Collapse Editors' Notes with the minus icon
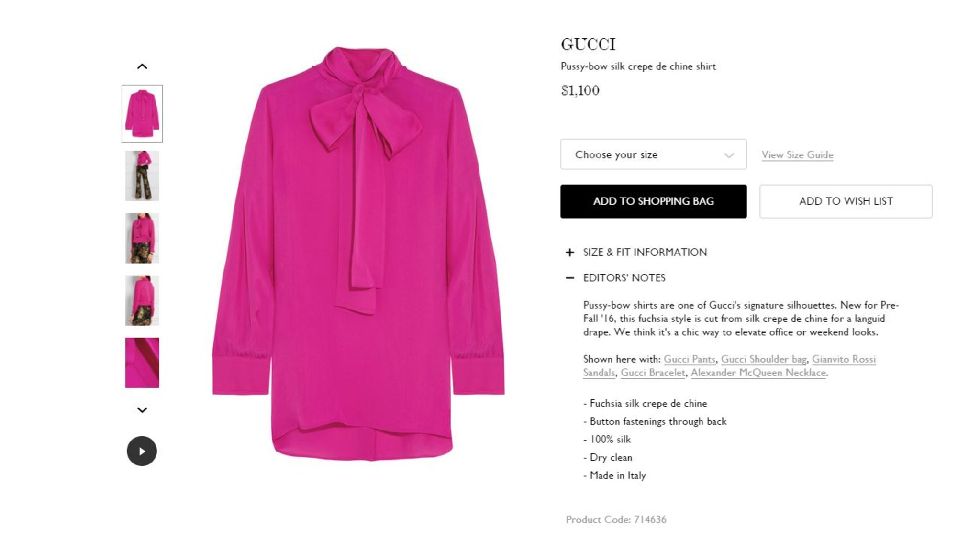Screen dimensions: 980x551 [569, 278]
